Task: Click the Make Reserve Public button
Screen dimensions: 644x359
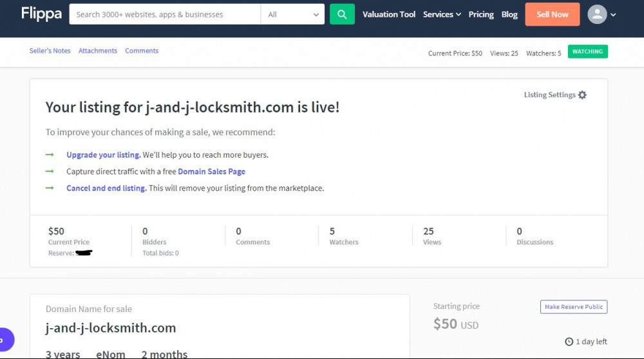Action: [574, 307]
